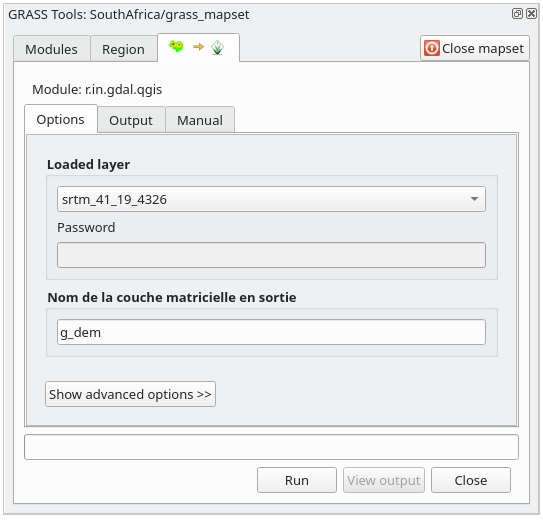The width and height of the screenshot is (543, 520).
Task: Close the GRASS Tools panel via the title bar X
Action: pos(531,14)
